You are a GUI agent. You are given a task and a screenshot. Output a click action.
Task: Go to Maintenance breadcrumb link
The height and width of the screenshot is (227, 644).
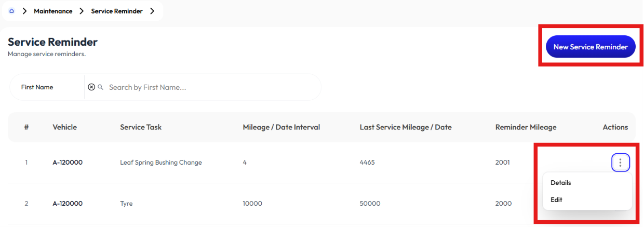coord(53,11)
